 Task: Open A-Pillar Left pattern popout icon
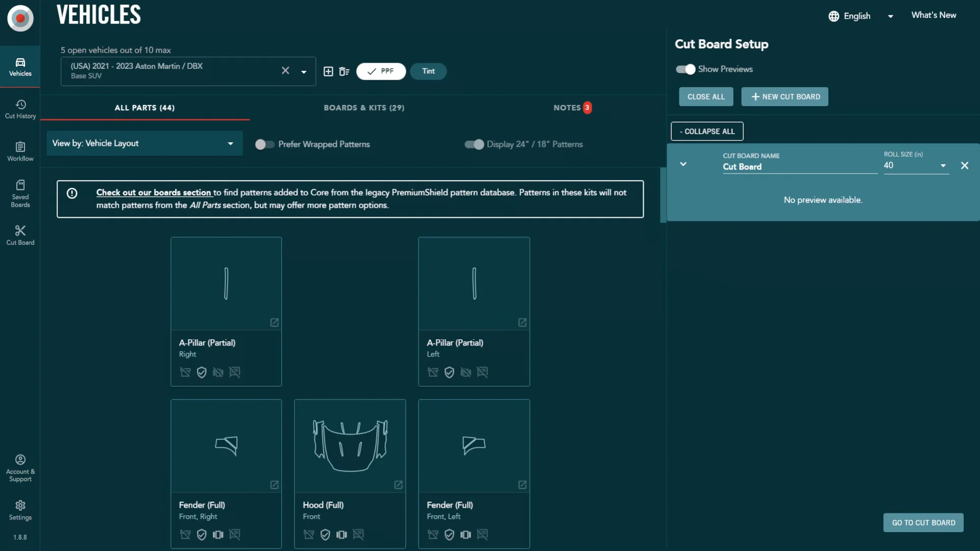(x=522, y=322)
